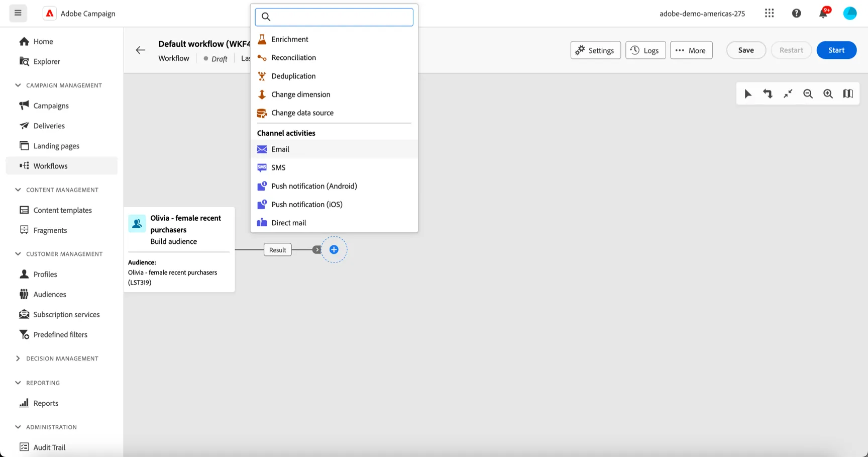Focus the activity search field
The width and height of the screenshot is (868, 457).
[334, 17]
